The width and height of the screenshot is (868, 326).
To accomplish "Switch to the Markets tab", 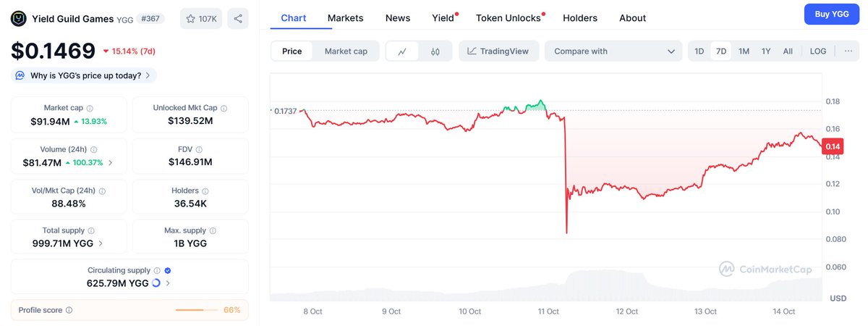I will tap(345, 18).
